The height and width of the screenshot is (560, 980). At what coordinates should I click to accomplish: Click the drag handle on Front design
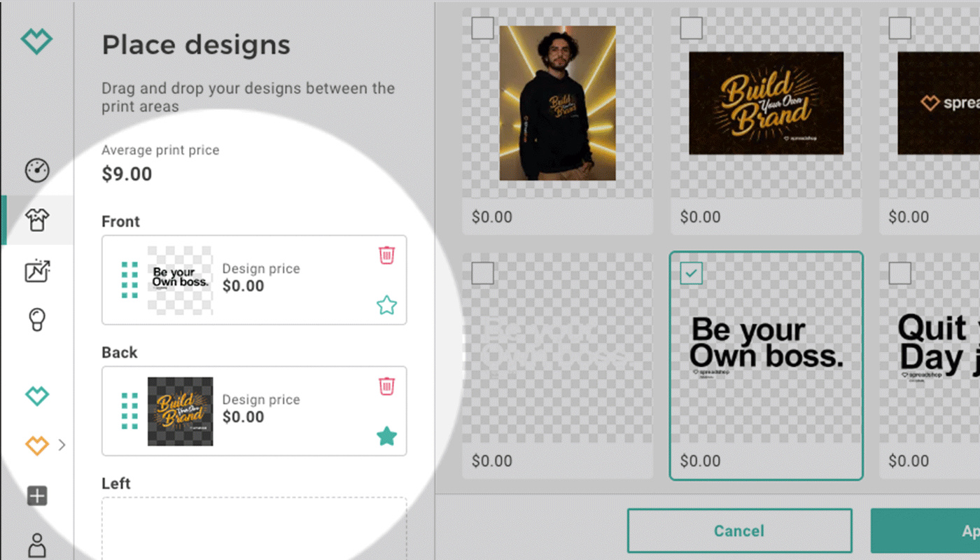(129, 280)
